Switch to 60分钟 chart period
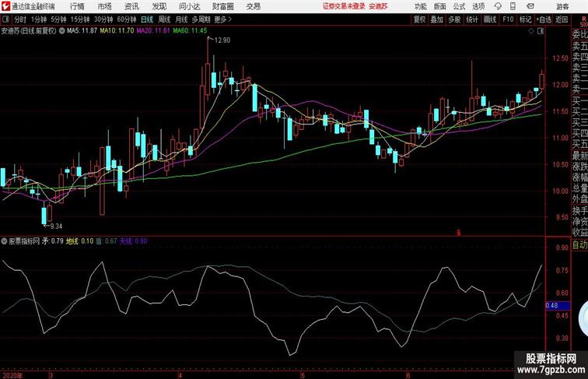The image size is (588, 379). [127, 19]
